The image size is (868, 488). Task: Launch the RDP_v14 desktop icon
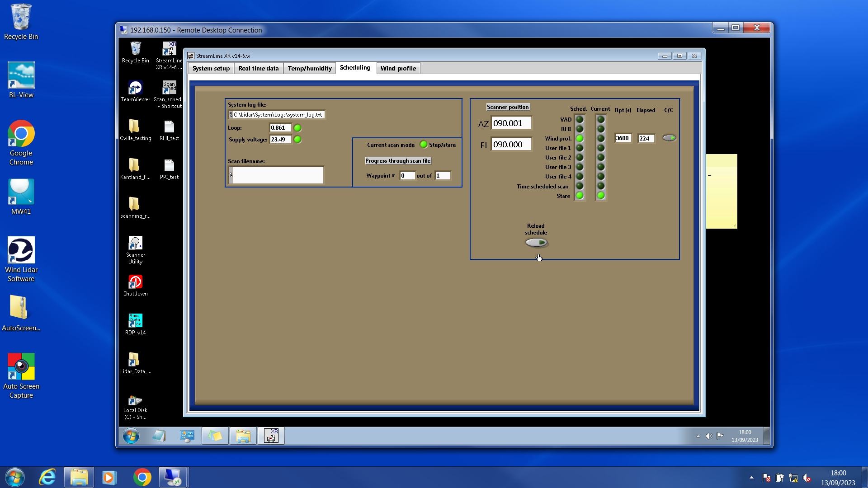tap(135, 321)
